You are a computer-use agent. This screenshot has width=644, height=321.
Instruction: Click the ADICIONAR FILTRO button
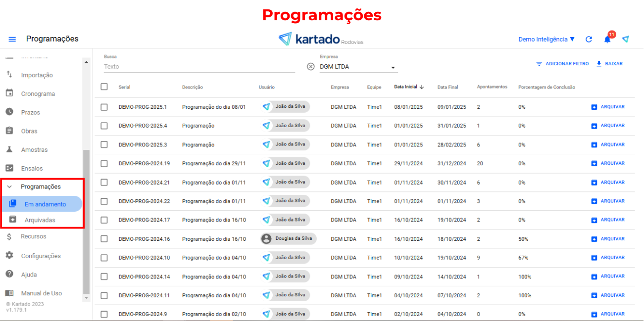562,64
